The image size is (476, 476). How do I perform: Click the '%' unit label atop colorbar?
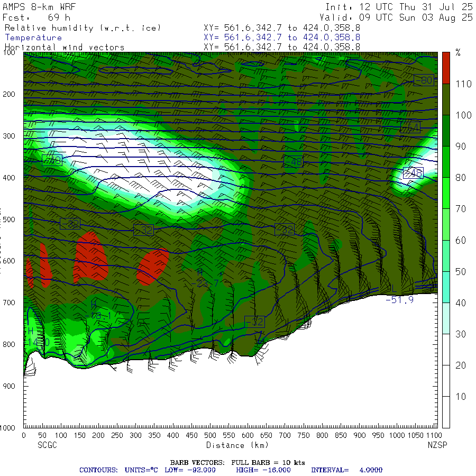458,52
